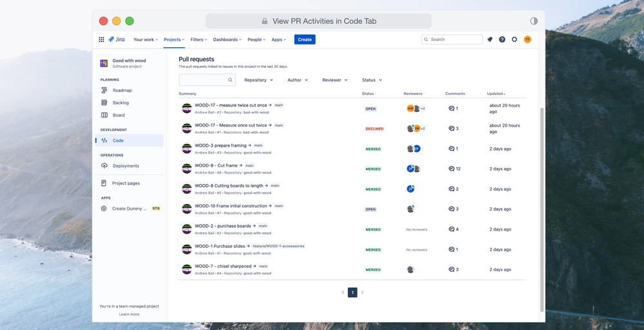This screenshot has height=330, width=644.
Task: Click the Comments column header
Action: 456,94
